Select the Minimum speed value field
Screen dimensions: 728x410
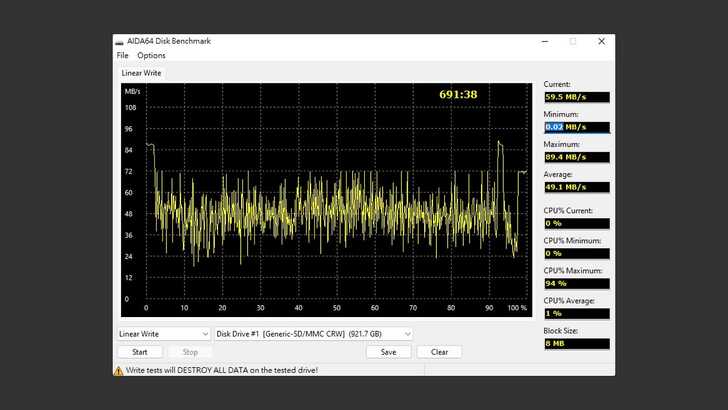point(576,127)
